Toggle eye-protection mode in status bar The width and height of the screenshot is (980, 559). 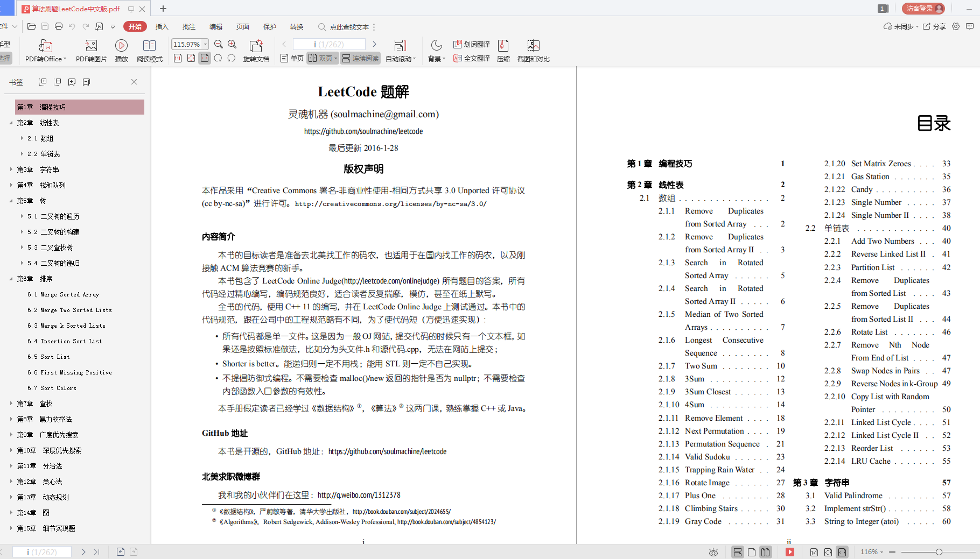[713, 552]
